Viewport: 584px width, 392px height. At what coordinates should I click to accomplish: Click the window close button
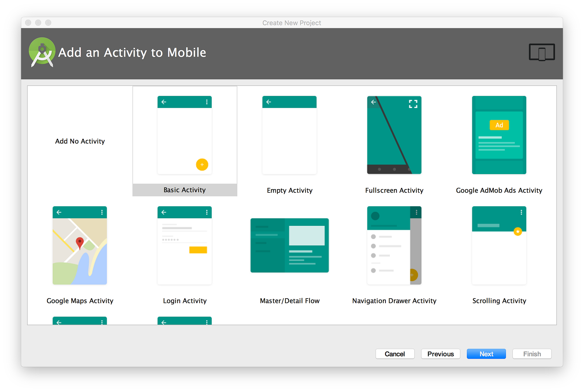pyautogui.click(x=28, y=23)
